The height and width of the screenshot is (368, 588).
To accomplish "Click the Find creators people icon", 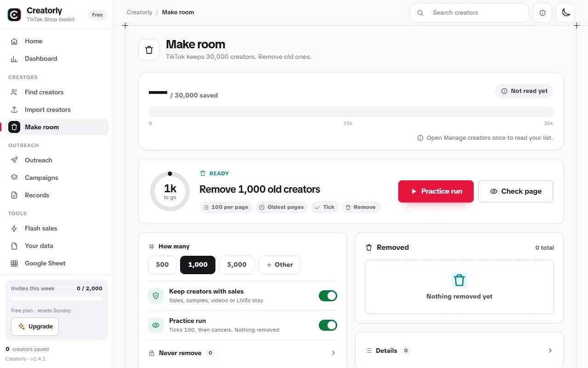I will [14, 92].
